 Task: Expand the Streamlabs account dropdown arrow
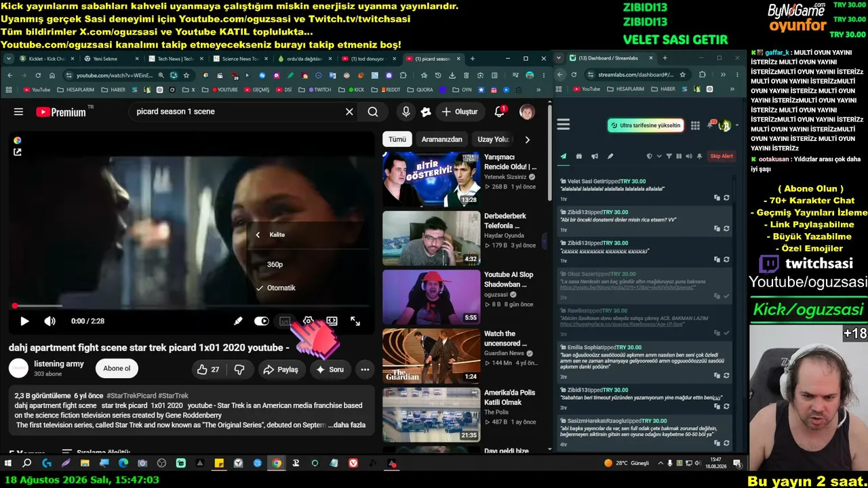click(x=736, y=125)
